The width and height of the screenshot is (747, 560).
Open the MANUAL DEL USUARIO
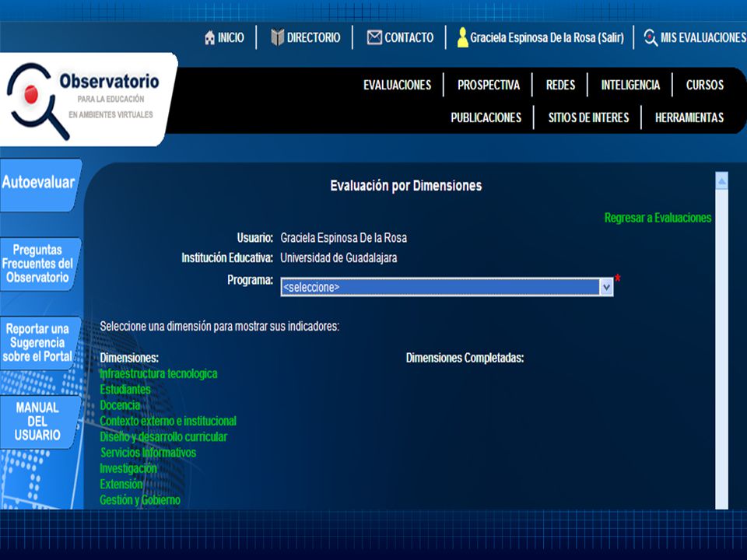click(38, 422)
